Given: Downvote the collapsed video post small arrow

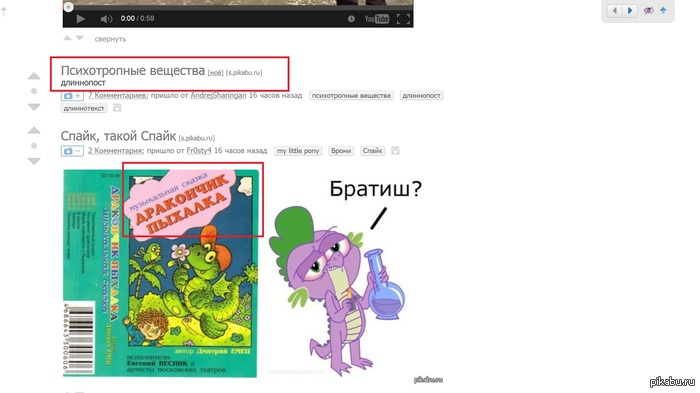Looking at the screenshot, I should tap(79, 38).
